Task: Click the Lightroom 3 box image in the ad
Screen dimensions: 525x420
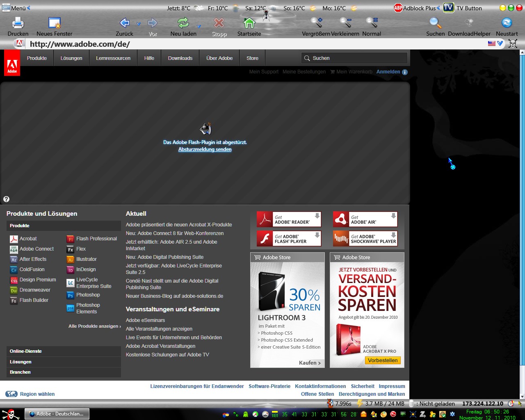Action: pyautogui.click(x=272, y=292)
